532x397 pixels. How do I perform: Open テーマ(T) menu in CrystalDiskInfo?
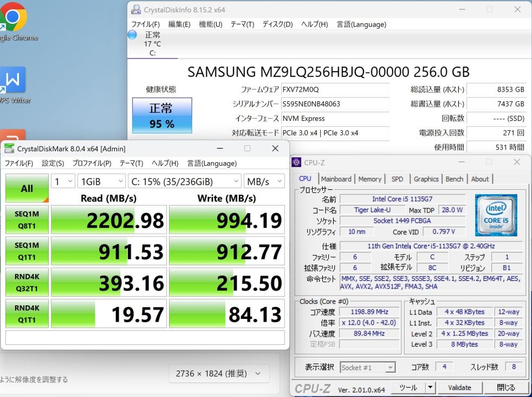coord(242,24)
